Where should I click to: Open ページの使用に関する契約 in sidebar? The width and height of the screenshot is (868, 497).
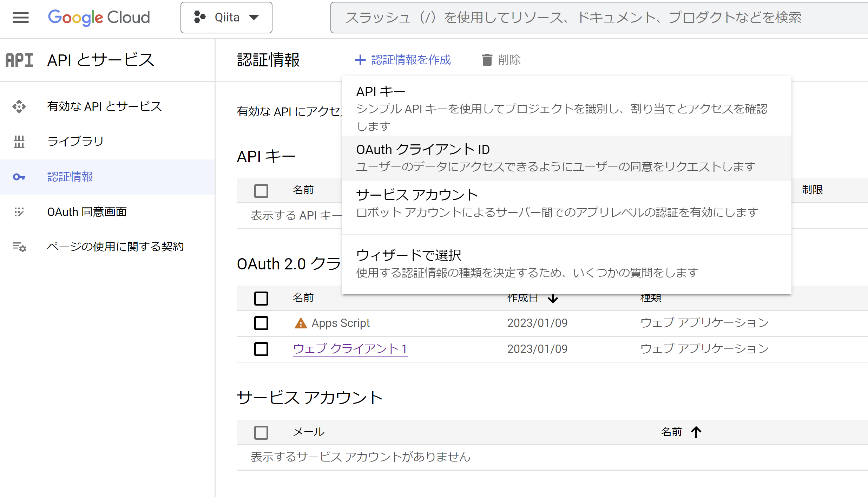point(115,247)
